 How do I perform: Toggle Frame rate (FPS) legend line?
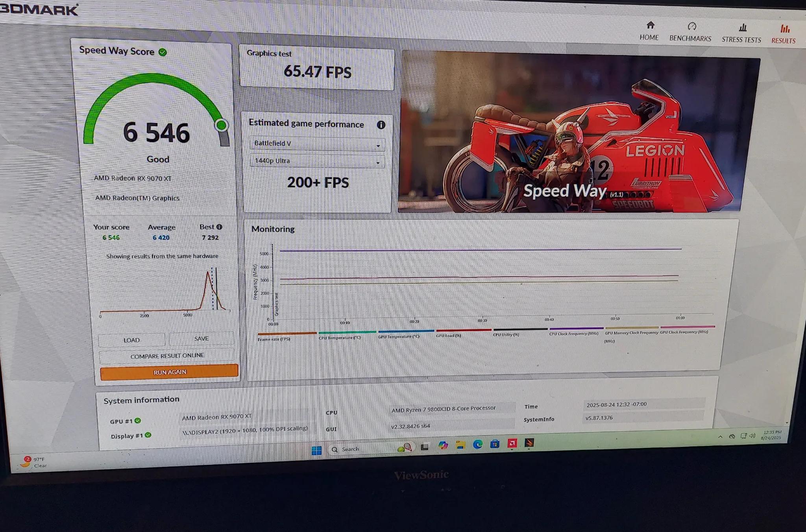pos(287,336)
